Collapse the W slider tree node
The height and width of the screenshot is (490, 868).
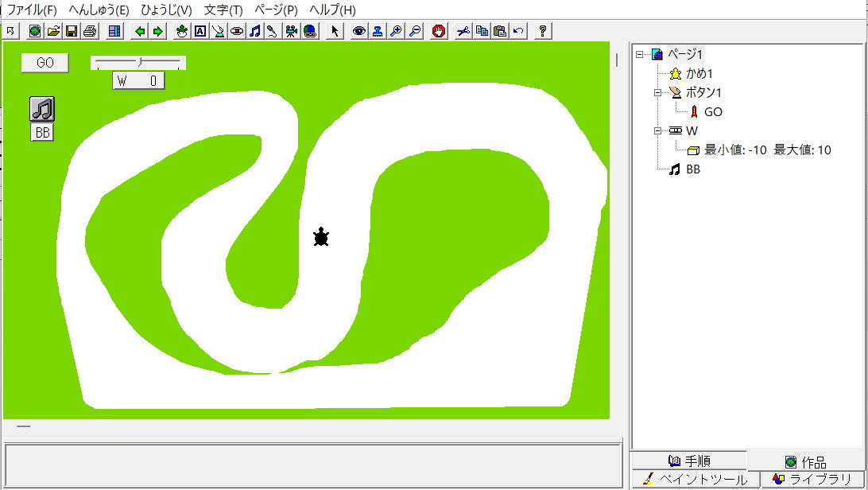(657, 130)
